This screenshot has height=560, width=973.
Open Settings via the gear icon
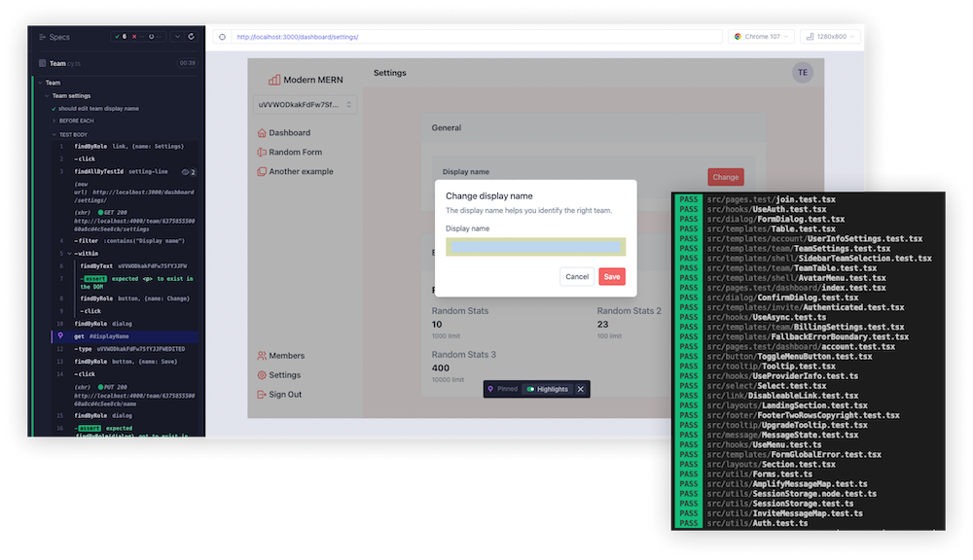[x=262, y=374]
